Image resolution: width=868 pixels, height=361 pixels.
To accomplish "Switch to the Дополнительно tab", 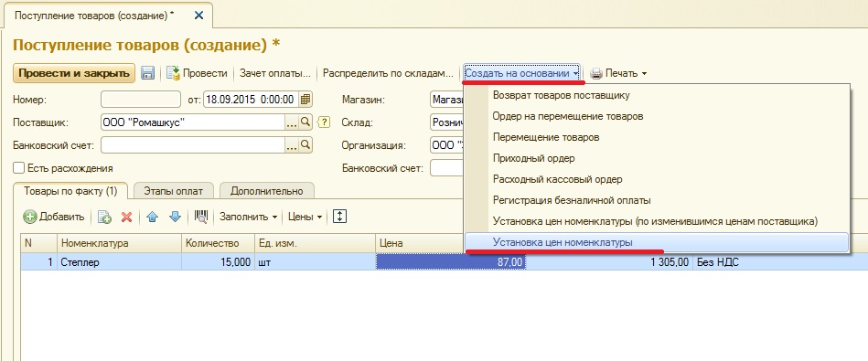I will [267, 191].
